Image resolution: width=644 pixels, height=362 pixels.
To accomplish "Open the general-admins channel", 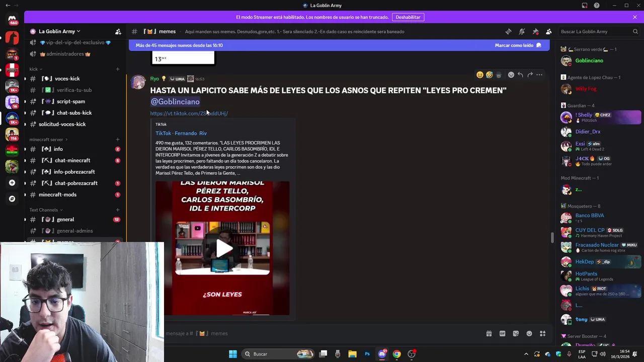I will click(x=74, y=231).
